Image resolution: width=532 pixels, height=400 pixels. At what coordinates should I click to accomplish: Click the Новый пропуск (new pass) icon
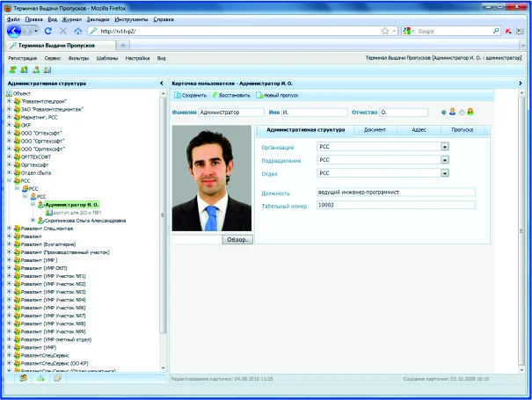tap(259, 95)
